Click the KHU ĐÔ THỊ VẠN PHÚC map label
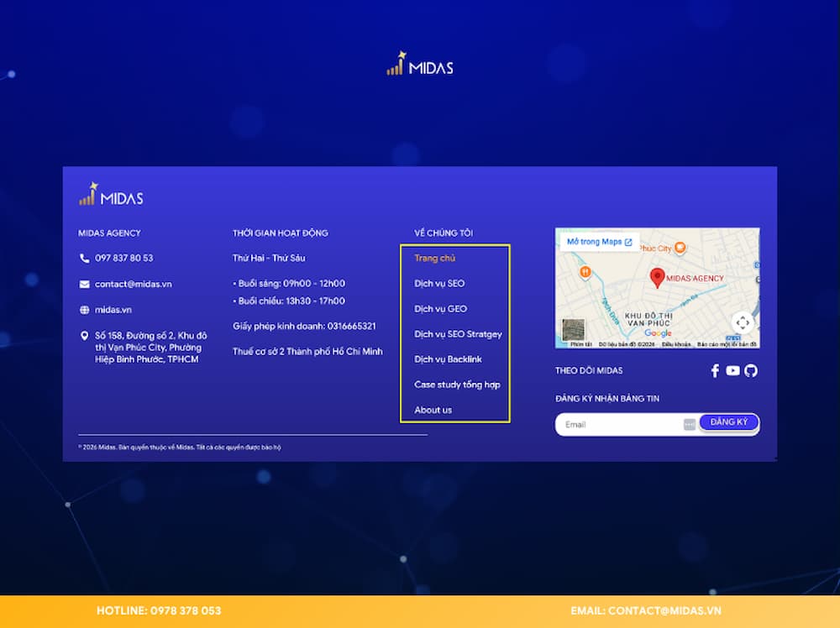The height and width of the screenshot is (628, 840). 648,319
